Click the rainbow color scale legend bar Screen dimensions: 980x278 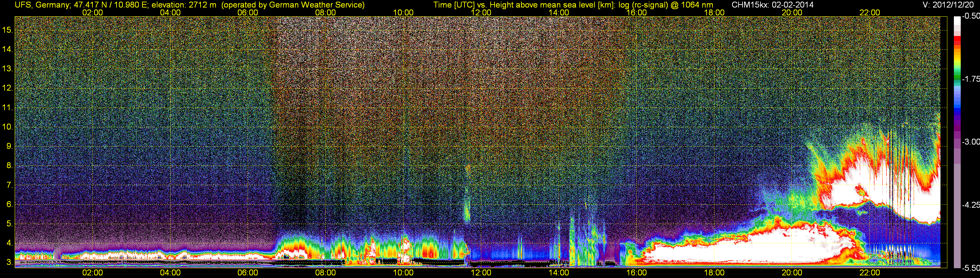pyautogui.click(x=957, y=142)
